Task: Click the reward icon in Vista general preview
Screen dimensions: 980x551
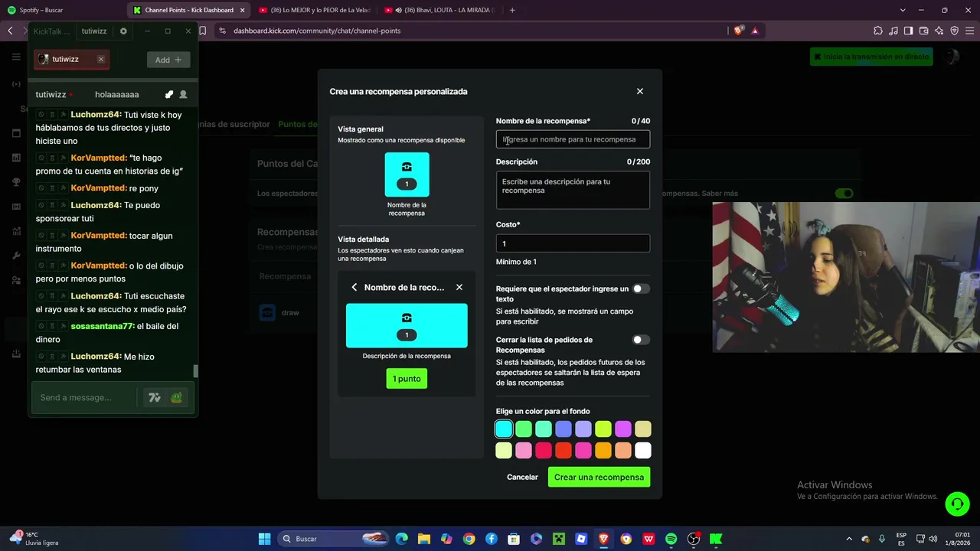Action: click(x=407, y=174)
